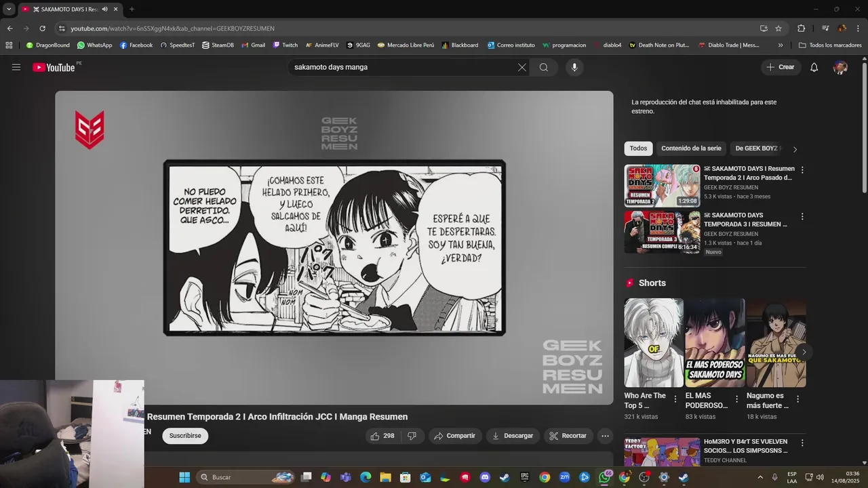Mute the tab via speaker icon
Viewport: 868px width, 488px height.
point(104,9)
